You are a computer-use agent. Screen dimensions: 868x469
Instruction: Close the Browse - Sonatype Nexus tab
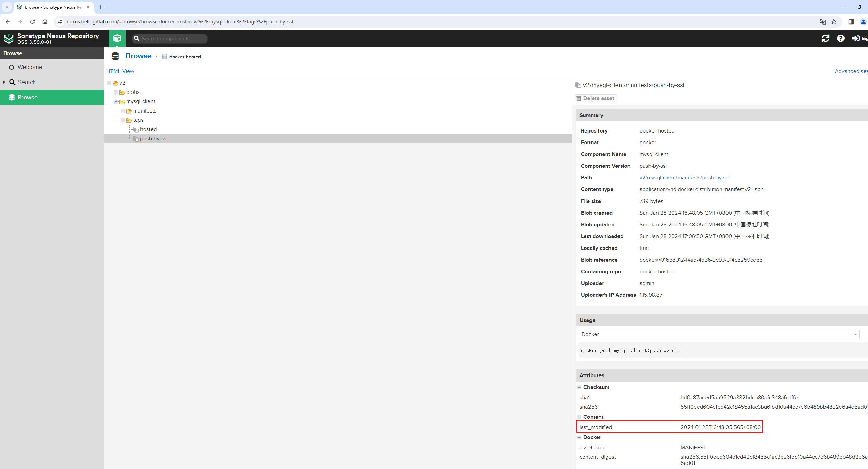click(88, 7)
